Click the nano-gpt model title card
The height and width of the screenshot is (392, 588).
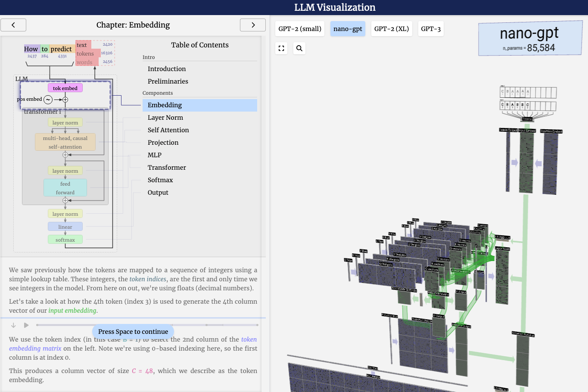pos(530,39)
